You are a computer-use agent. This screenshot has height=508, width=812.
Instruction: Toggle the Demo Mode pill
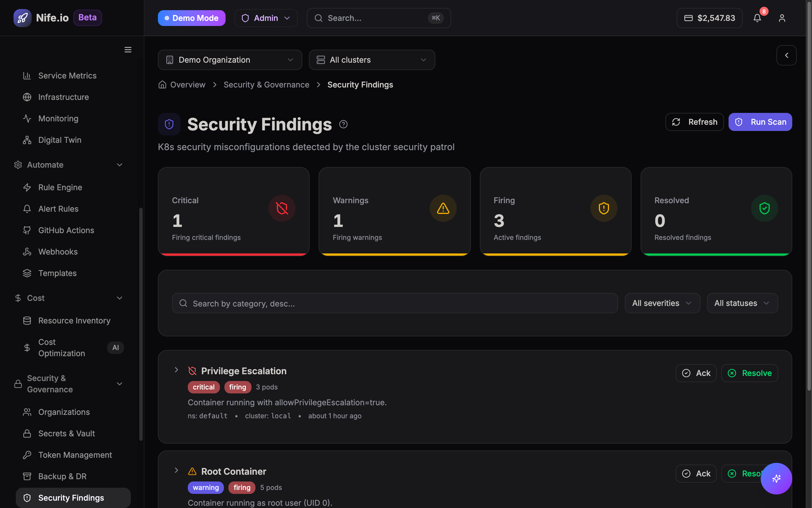(x=192, y=18)
